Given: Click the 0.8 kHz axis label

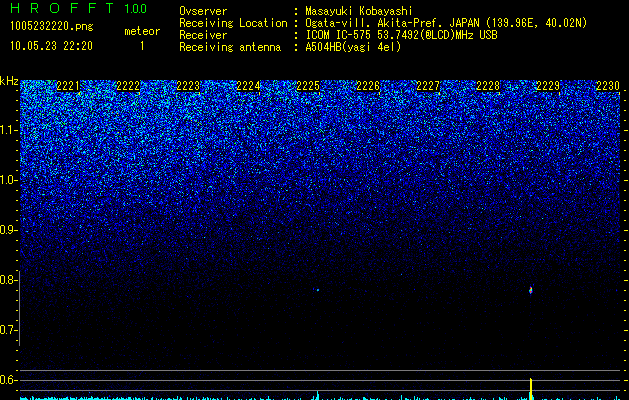Looking at the screenshot, I should [x=8, y=280].
